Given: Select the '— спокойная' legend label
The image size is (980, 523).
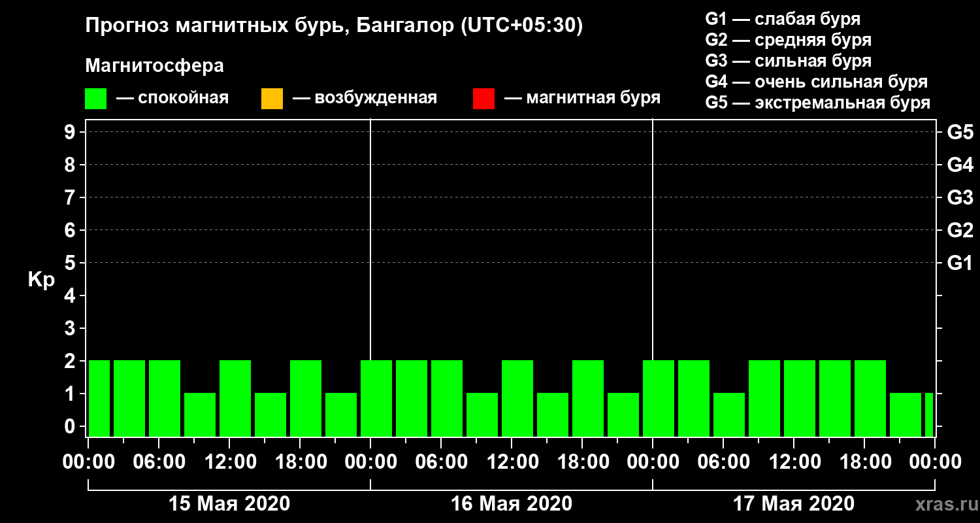Looking at the screenshot, I should pos(172,98).
